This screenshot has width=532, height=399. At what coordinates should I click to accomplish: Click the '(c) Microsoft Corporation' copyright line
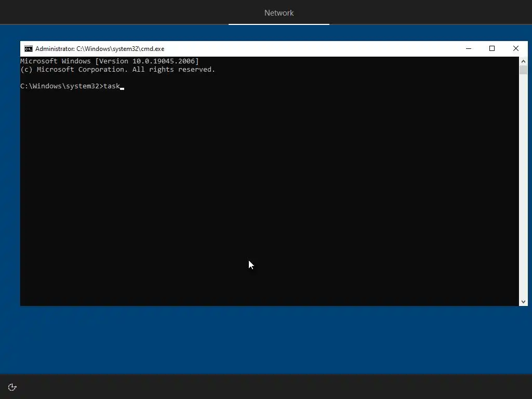point(118,70)
